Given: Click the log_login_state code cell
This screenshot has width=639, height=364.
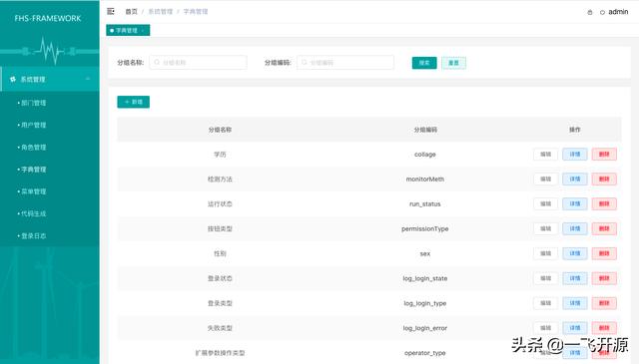Looking at the screenshot, I should tap(425, 278).
